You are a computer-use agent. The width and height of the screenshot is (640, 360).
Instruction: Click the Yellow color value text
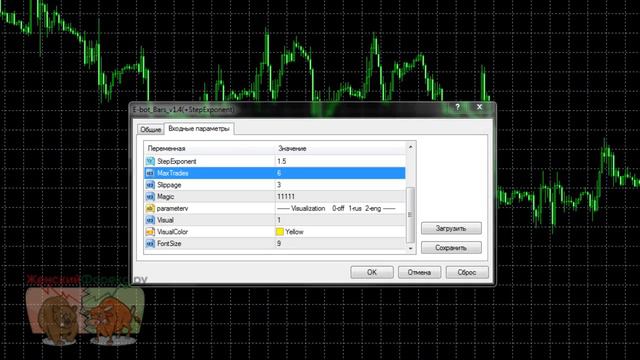[x=294, y=231]
